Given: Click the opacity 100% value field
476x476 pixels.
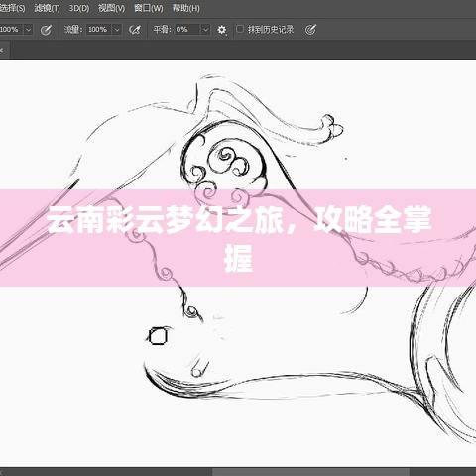Looking at the screenshot, I should click(12, 30).
